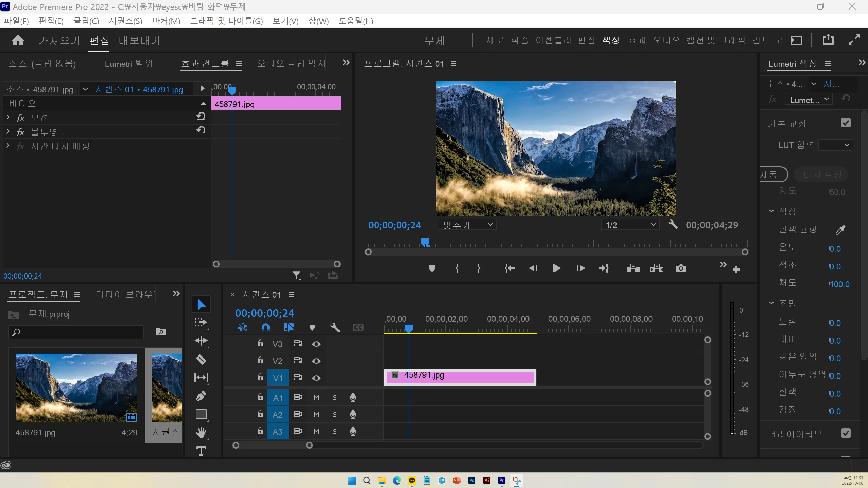Image resolution: width=868 pixels, height=488 pixels.
Task: Mute audio track A1
Action: point(316,398)
